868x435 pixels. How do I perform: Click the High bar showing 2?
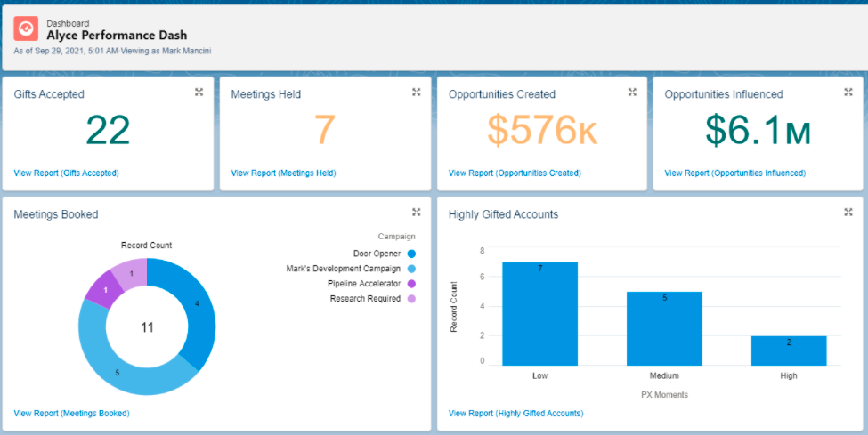click(x=789, y=350)
